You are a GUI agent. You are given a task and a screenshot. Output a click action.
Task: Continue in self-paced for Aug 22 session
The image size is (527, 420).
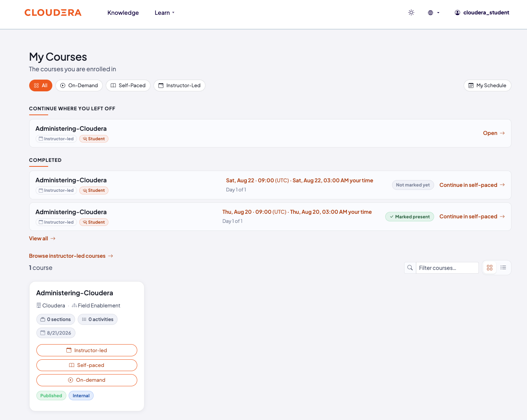point(472,185)
